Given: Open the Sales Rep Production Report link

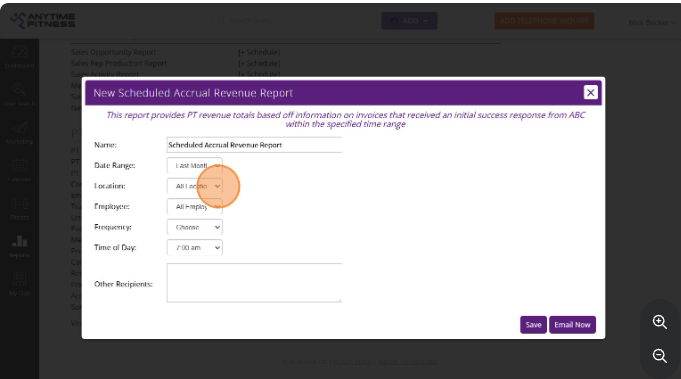Looking at the screenshot, I should click(x=119, y=63).
